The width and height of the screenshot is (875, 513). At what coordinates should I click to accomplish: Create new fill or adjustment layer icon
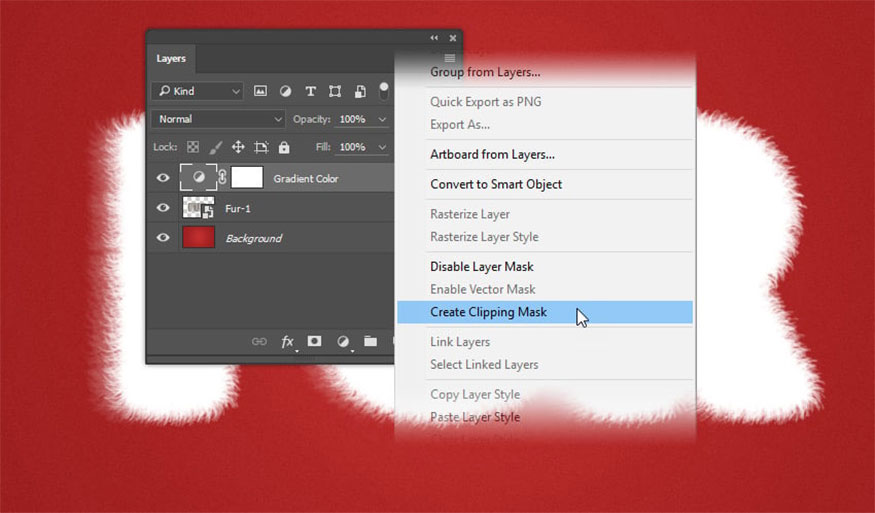[343, 342]
